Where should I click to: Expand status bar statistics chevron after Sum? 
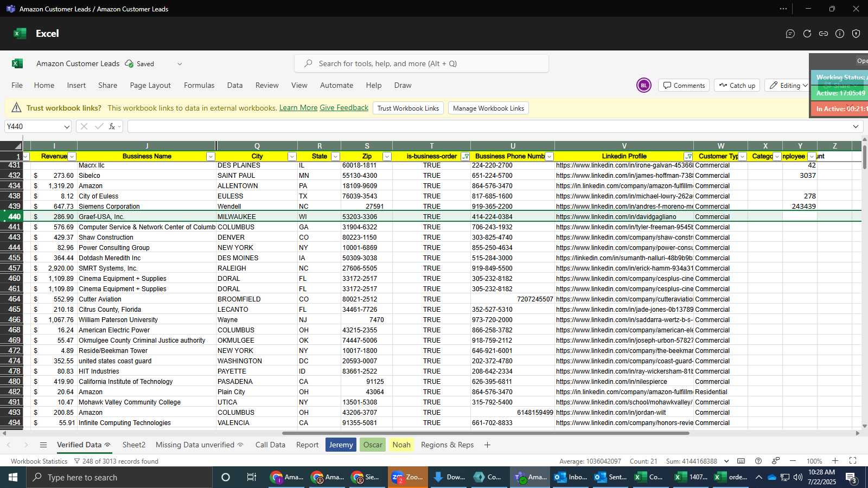(x=726, y=461)
